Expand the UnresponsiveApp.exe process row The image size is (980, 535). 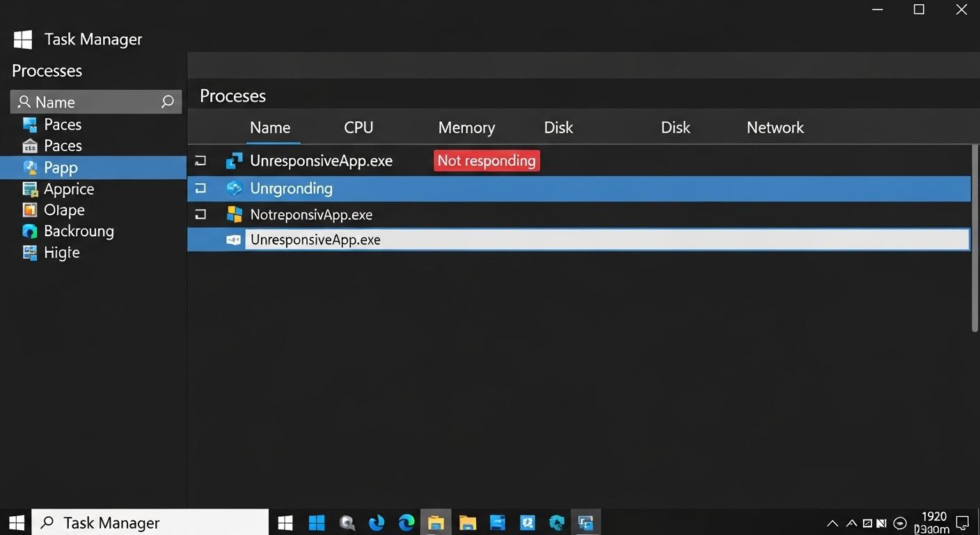(200, 160)
